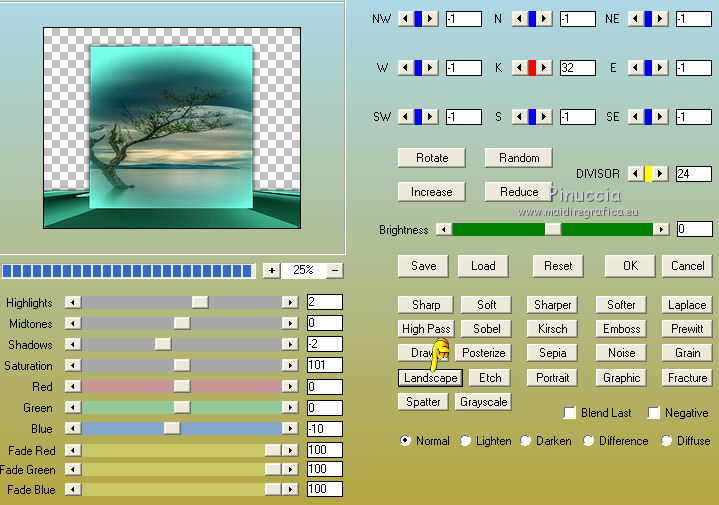Click Fade Blue right arrow
Viewport: 719px width, 505px height.
point(290,489)
